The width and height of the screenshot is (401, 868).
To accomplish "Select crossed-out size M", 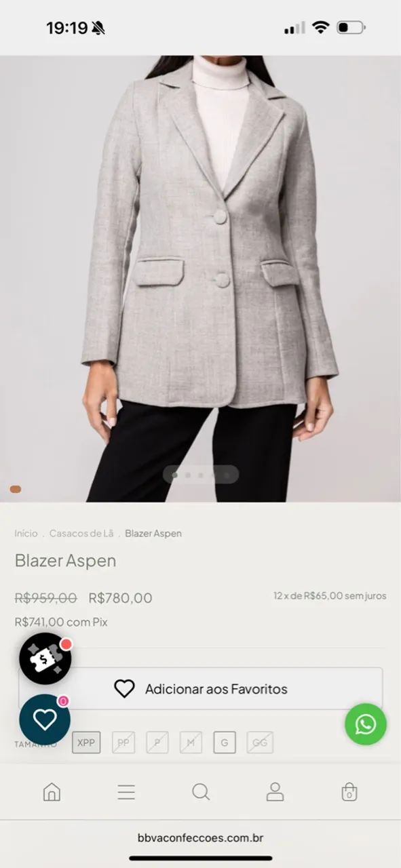I will (x=191, y=743).
